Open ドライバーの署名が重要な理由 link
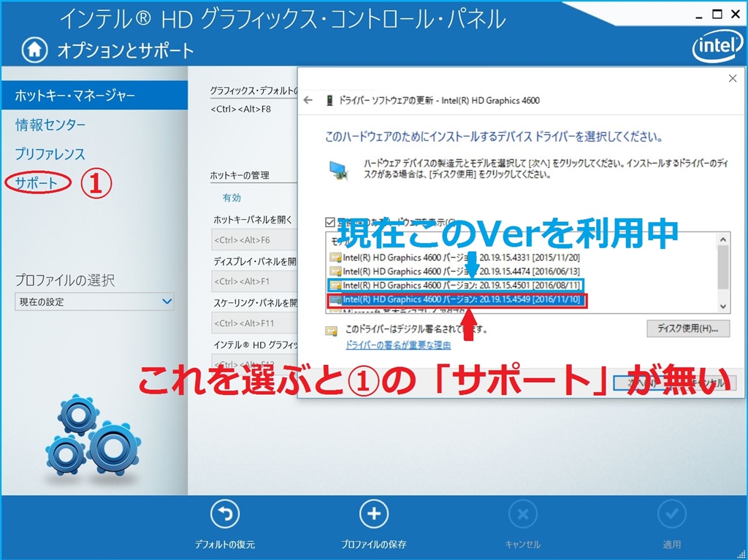The height and width of the screenshot is (560, 748). pyautogui.click(x=398, y=345)
